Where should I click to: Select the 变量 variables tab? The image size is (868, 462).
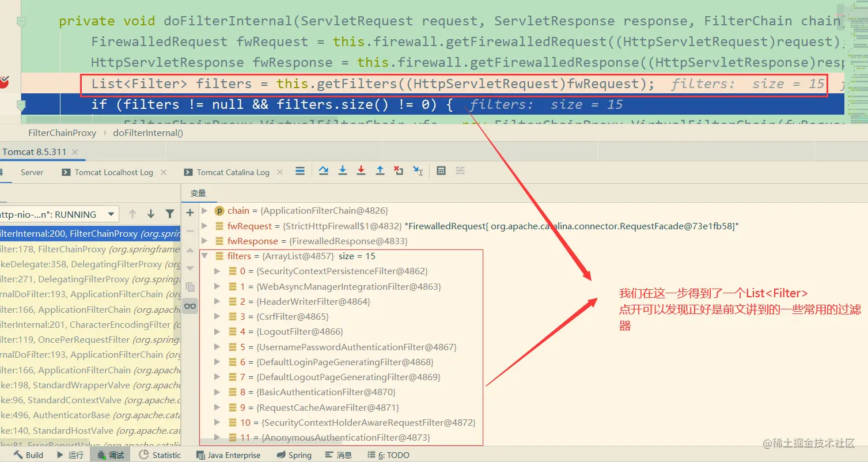coord(198,194)
